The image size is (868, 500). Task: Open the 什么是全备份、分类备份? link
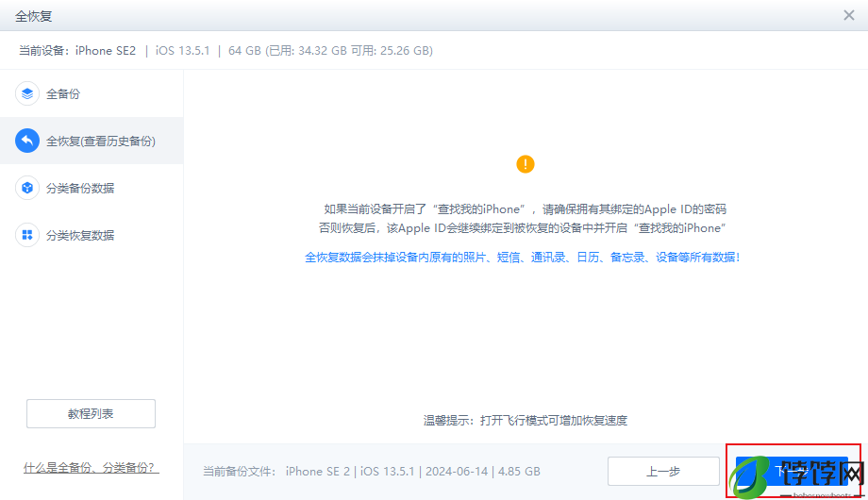pyautogui.click(x=92, y=468)
